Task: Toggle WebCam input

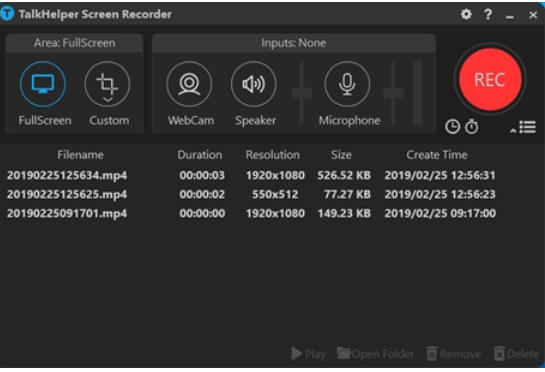Action: pyautogui.click(x=189, y=84)
